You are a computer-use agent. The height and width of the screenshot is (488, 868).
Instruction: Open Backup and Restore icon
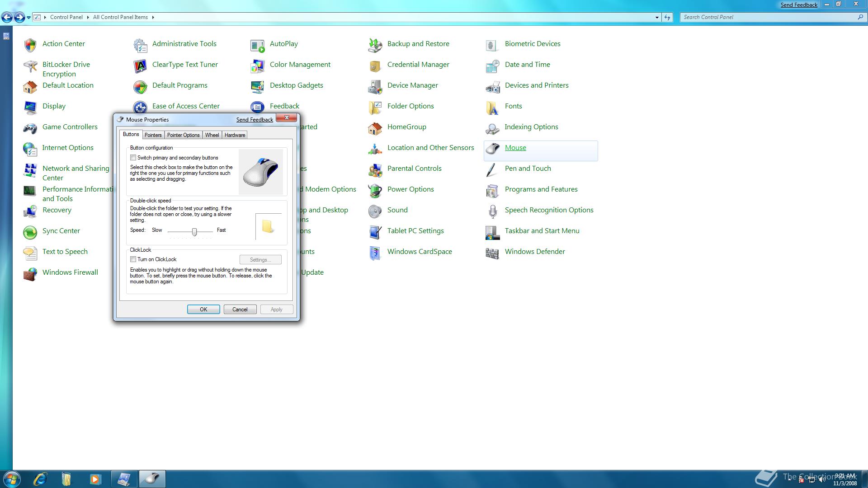click(375, 45)
